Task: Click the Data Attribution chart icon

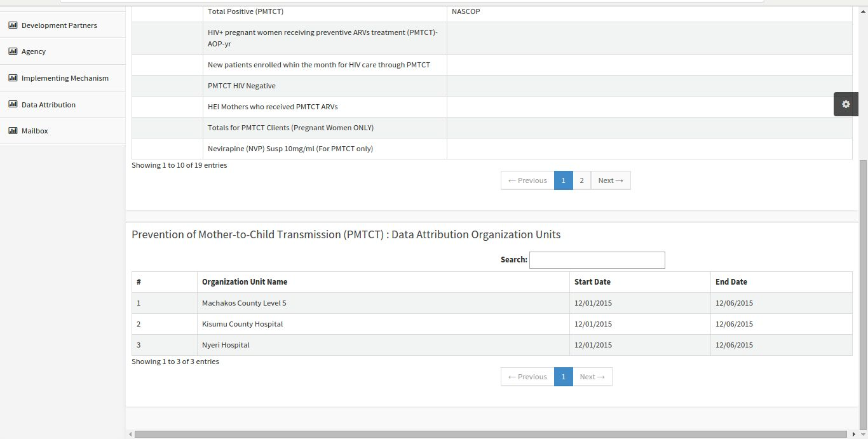Action: coord(13,105)
